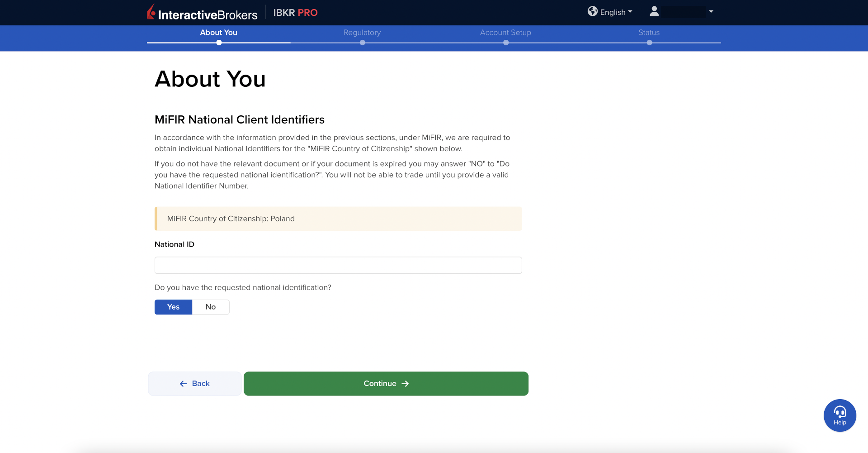Open the user account dropdown arrow
The width and height of the screenshot is (868, 453).
pyautogui.click(x=711, y=12)
